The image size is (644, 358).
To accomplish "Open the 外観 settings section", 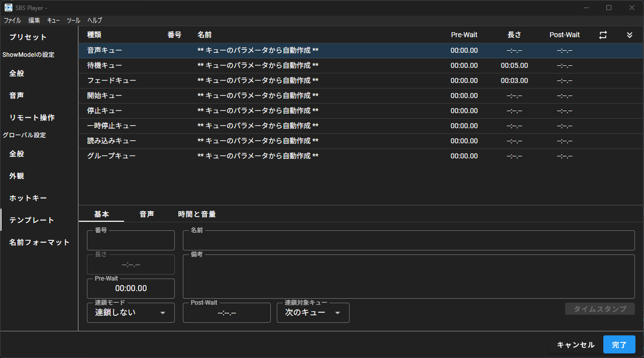I will (16, 175).
